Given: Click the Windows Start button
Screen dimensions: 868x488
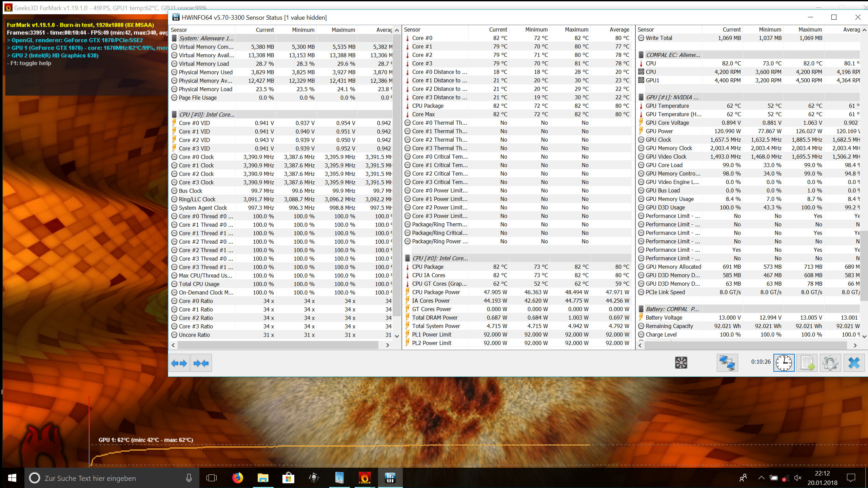Looking at the screenshot, I should 12,478.
